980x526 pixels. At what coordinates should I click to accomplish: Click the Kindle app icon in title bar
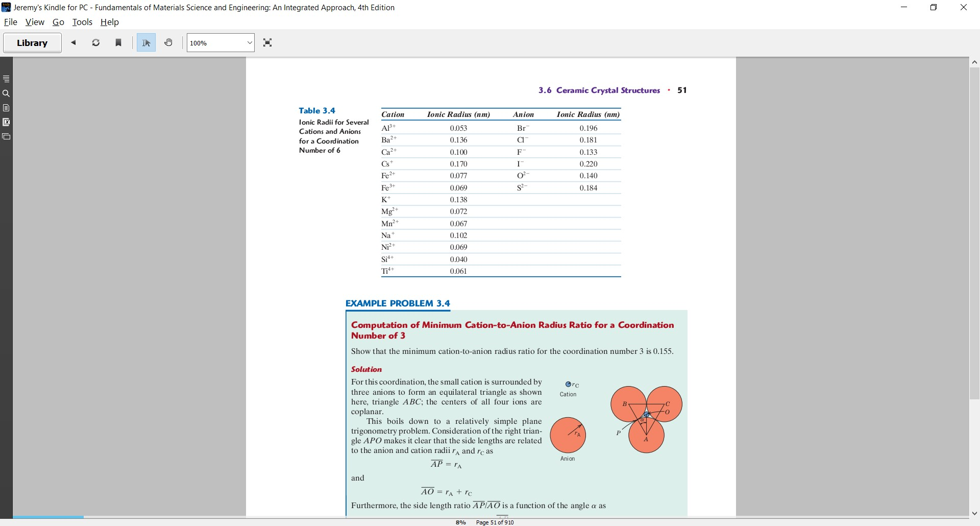(x=6, y=7)
